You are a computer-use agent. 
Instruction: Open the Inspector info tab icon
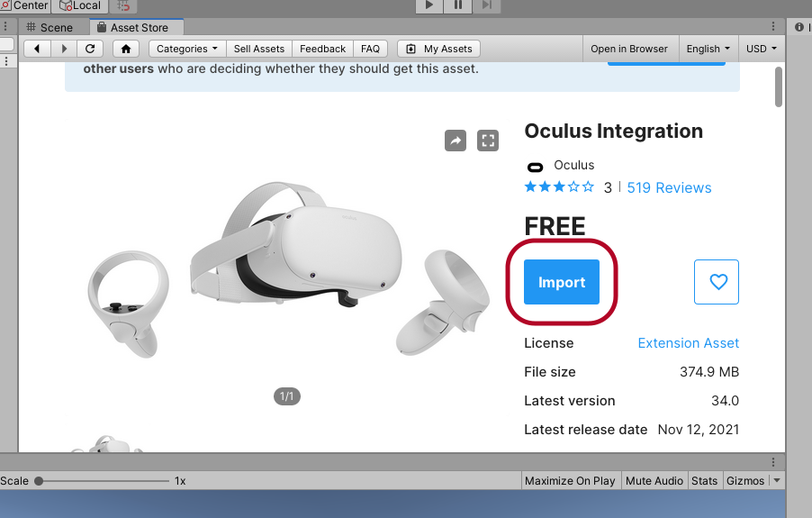pyautogui.click(x=799, y=27)
